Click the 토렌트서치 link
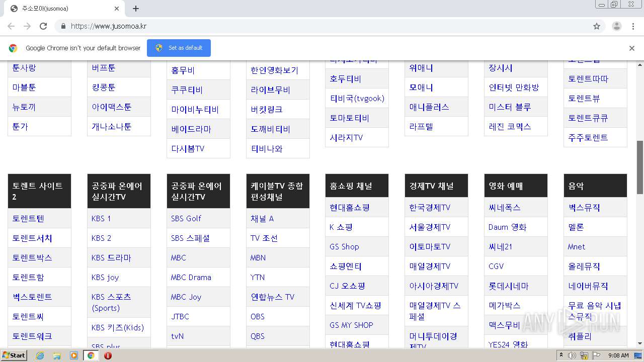 (32, 238)
